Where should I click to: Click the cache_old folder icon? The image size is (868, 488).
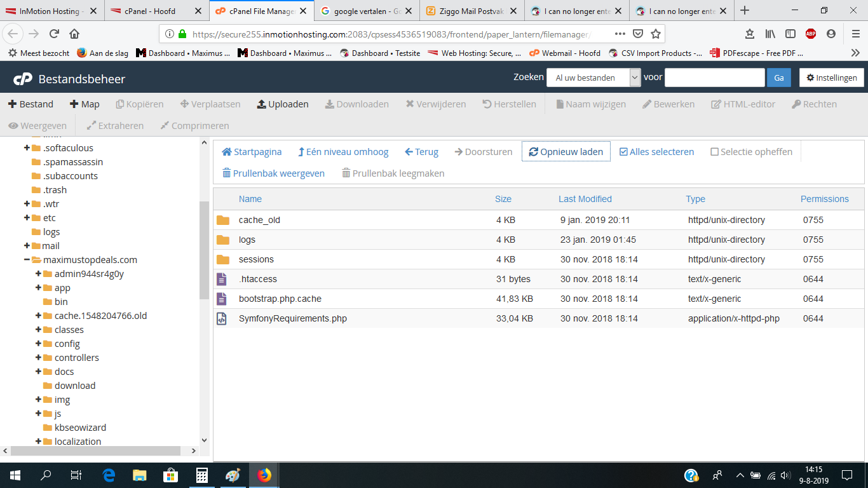(222, 220)
